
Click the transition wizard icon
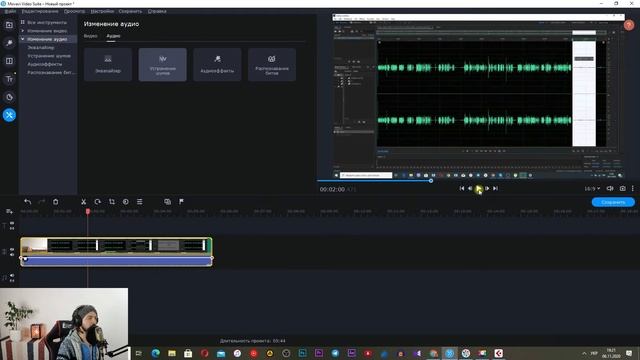[x=167, y=202]
